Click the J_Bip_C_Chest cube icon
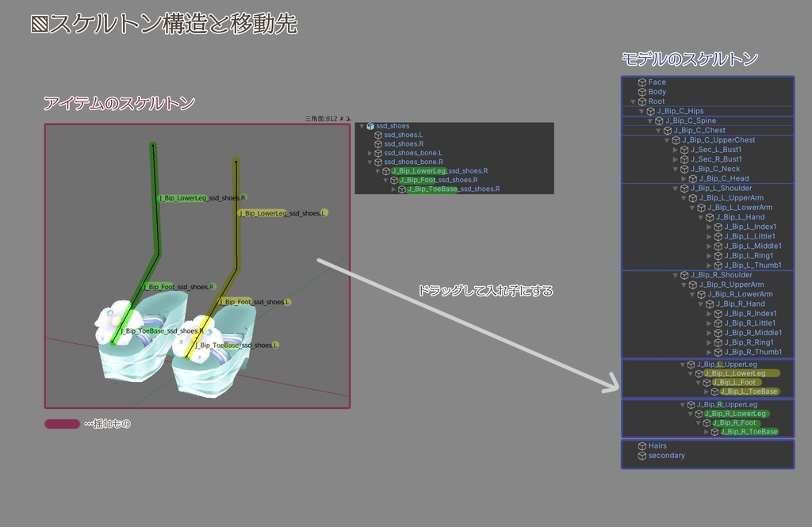 coord(668,131)
